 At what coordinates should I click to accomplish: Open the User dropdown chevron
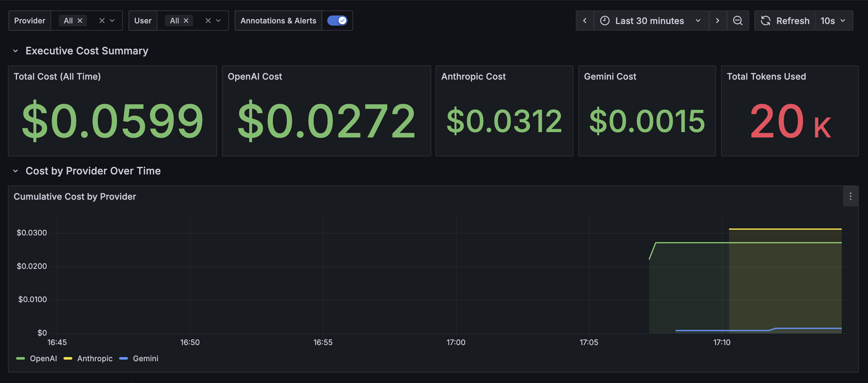(218, 21)
